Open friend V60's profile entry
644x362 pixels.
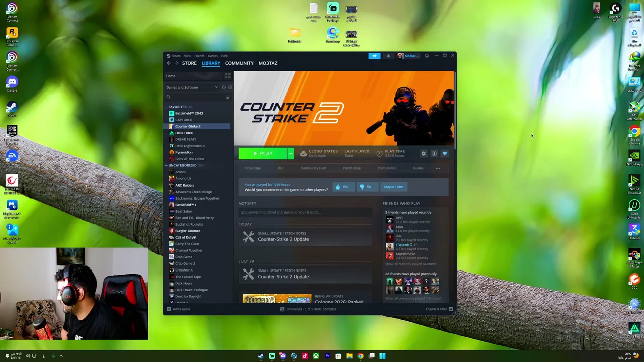coord(408,220)
